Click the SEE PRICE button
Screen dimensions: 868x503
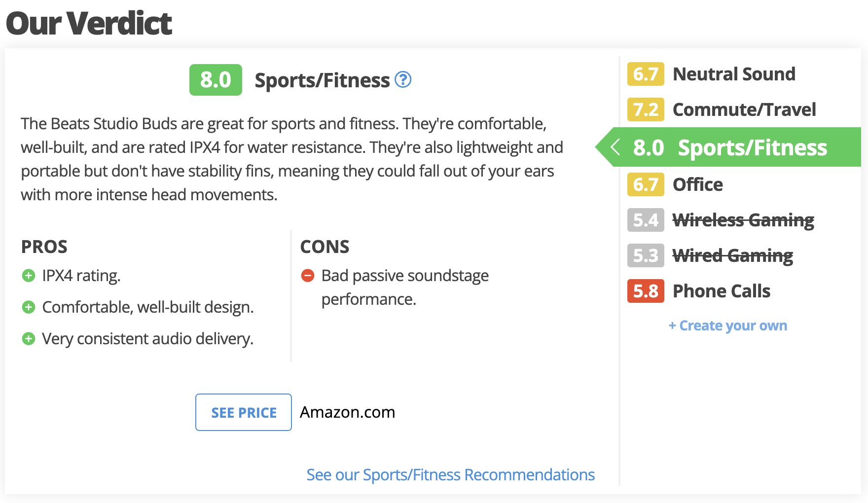point(244,412)
